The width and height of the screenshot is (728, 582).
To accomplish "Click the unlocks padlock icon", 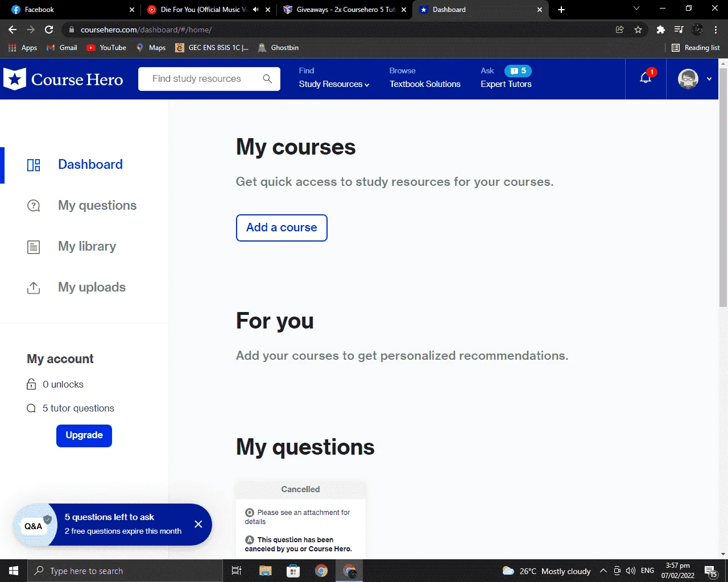I will tap(31, 384).
